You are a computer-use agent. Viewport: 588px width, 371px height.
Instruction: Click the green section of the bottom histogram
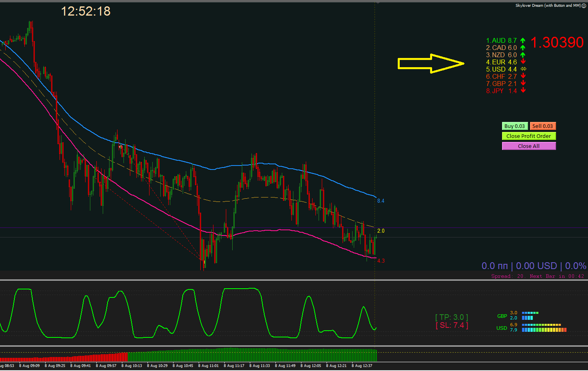click(252, 355)
